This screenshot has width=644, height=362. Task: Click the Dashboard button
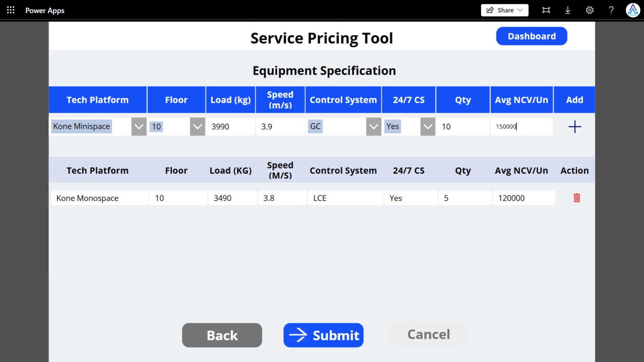(532, 36)
